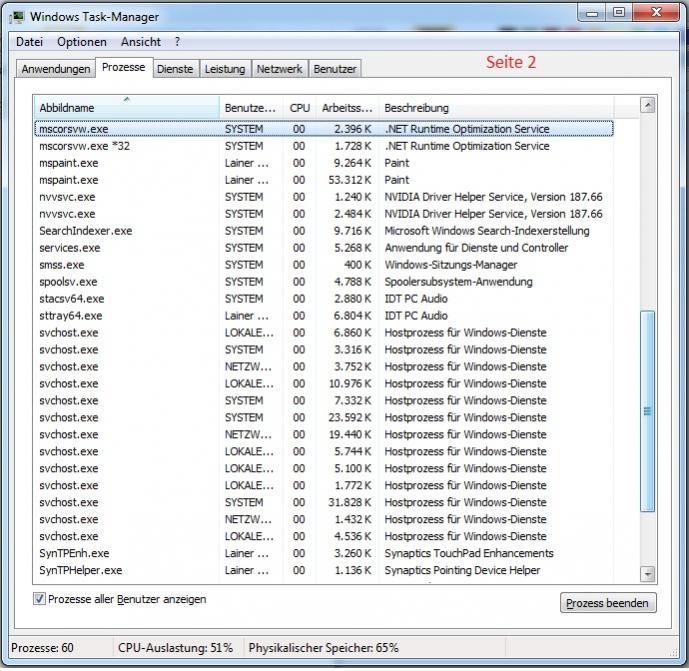
Task: Show the Benutzer tab
Action: coord(335,69)
